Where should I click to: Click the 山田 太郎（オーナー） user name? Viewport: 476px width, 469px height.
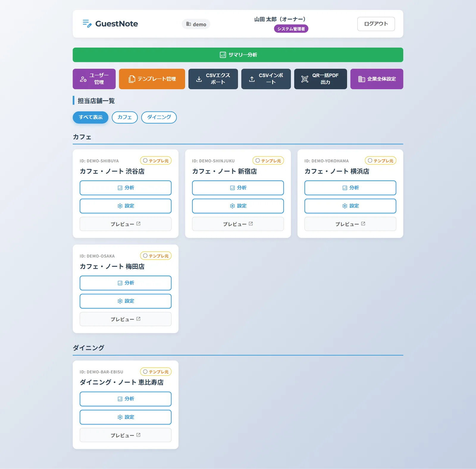pyautogui.click(x=280, y=19)
